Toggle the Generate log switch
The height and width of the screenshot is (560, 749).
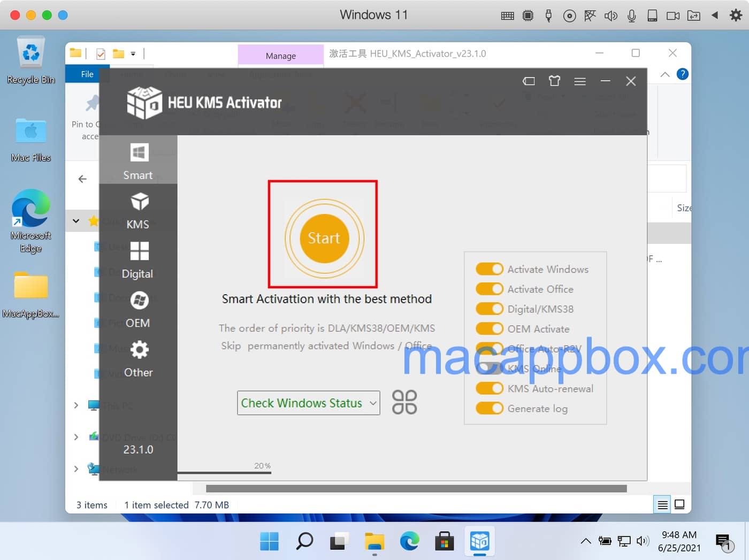490,408
